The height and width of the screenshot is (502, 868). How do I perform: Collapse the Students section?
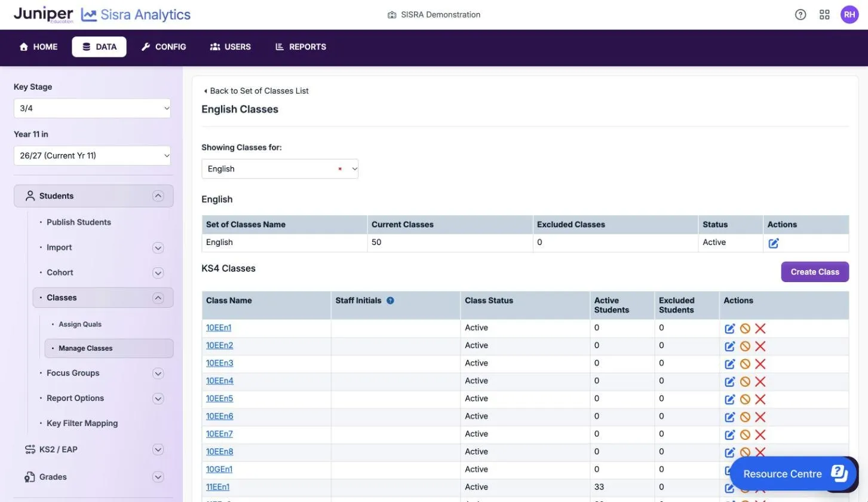pyautogui.click(x=158, y=196)
